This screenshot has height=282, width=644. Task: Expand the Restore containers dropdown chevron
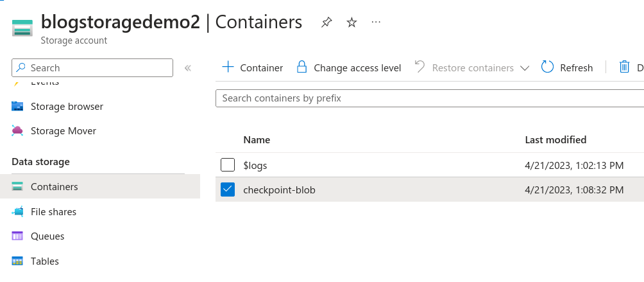click(525, 68)
